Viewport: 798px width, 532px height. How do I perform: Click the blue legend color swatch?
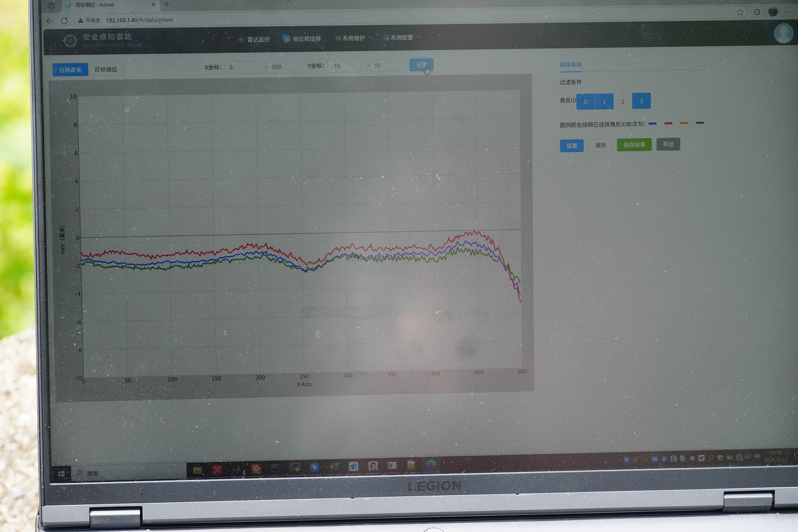point(652,123)
